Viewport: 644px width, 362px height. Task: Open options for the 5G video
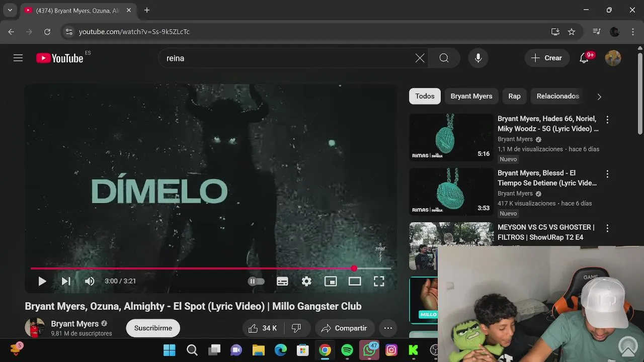[607, 120]
